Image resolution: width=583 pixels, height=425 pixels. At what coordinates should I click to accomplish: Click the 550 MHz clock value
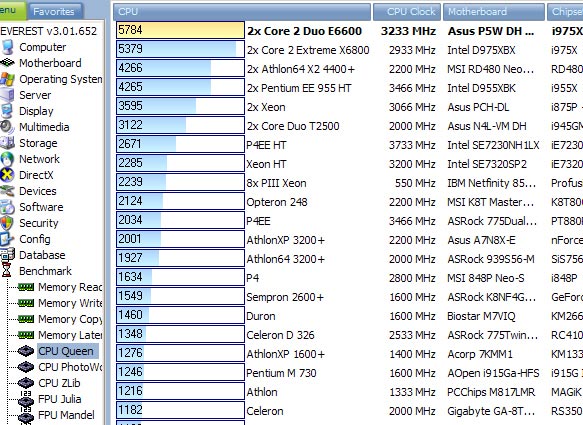[x=415, y=183]
